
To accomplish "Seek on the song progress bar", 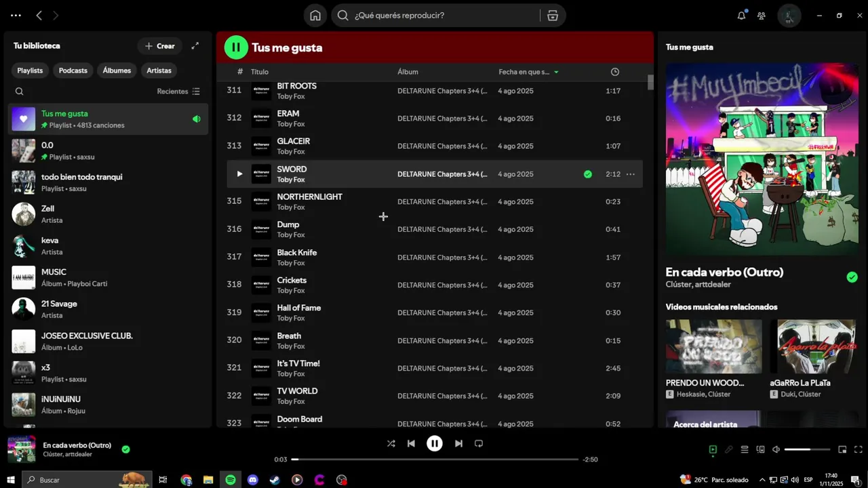I will click(x=435, y=460).
